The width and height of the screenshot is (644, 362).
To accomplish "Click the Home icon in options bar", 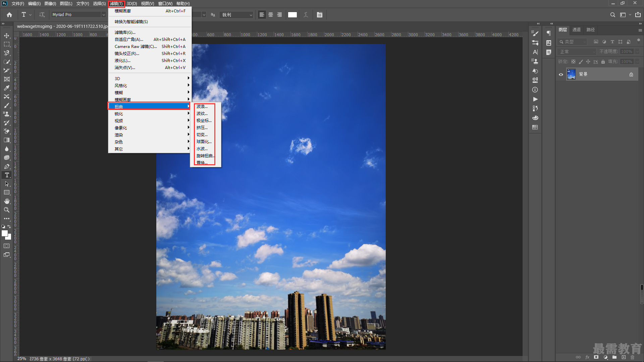I will 9,15.
